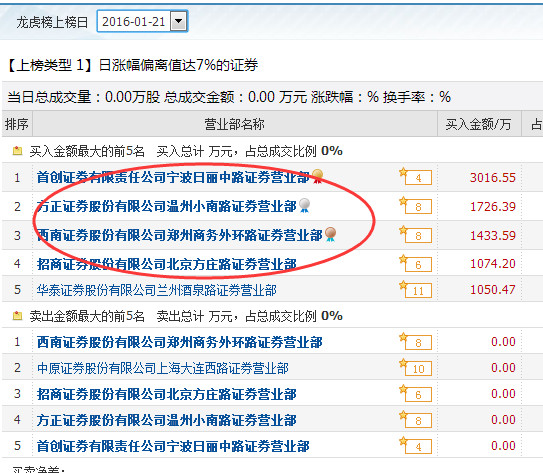Screen dimensions: 543x473
Task: Click the 买入金额/万 column header
Action: (x=479, y=124)
